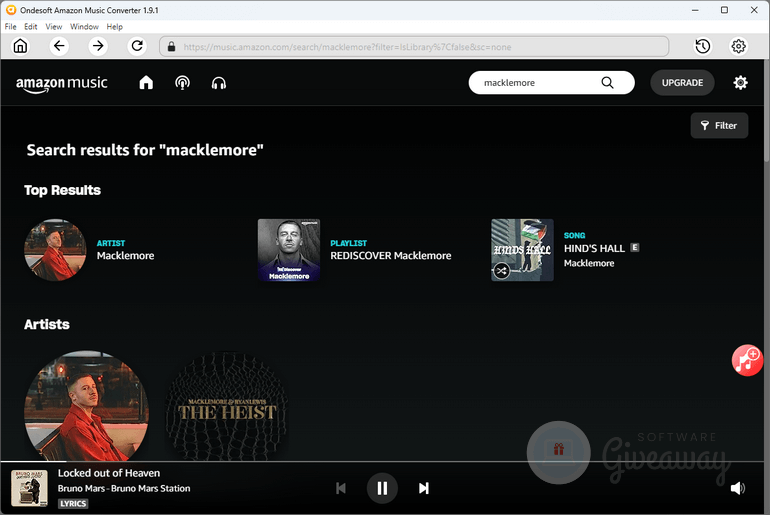The height and width of the screenshot is (515, 770).
Task: Open the converter settings gear in the toolbar
Action: click(x=739, y=46)
